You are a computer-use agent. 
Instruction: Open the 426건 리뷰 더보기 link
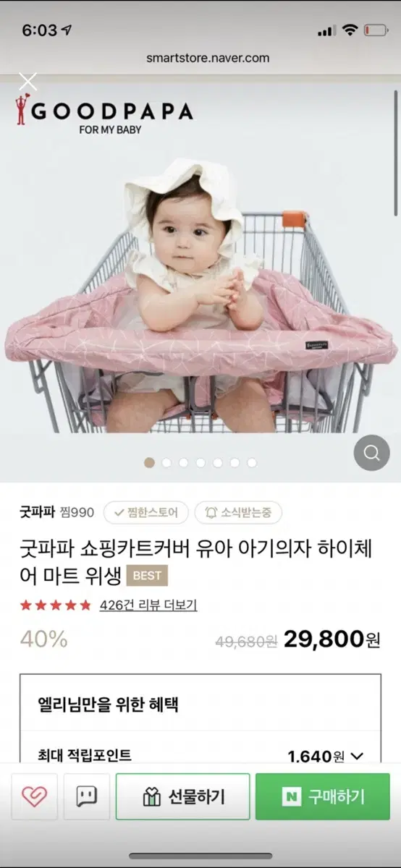[148, 605]
